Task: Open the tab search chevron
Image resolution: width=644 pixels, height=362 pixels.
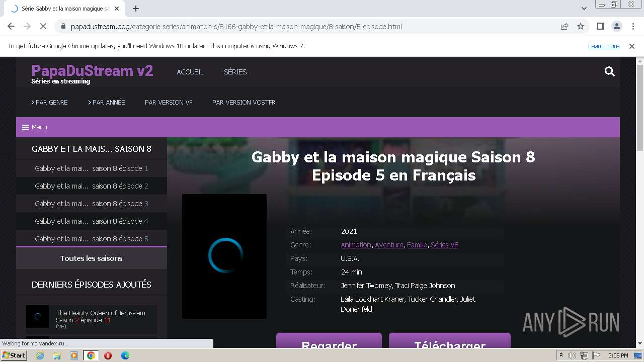Action: coord(584,9)
